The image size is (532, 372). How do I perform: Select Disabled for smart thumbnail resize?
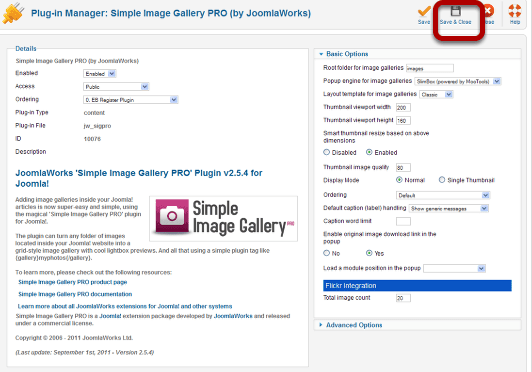coord(326,152)
